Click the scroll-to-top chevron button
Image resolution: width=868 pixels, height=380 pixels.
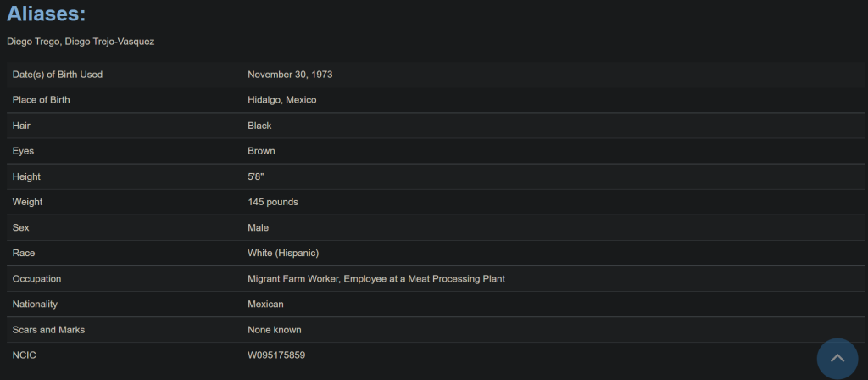(837, 359)
